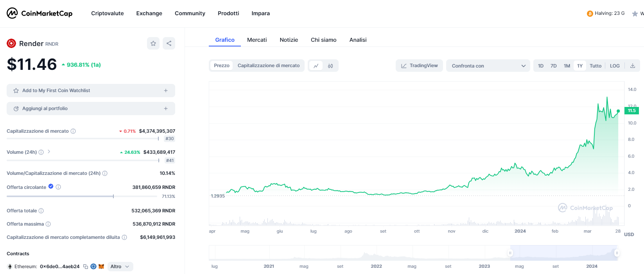Open the CoinMarketCap home logo
This screenshot has width=644, height=274.
[x=39, y=13]
